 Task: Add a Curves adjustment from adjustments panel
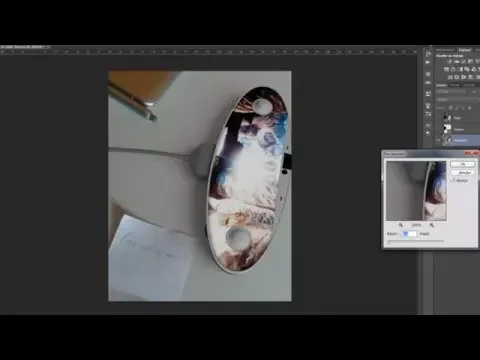click(463, 61)
